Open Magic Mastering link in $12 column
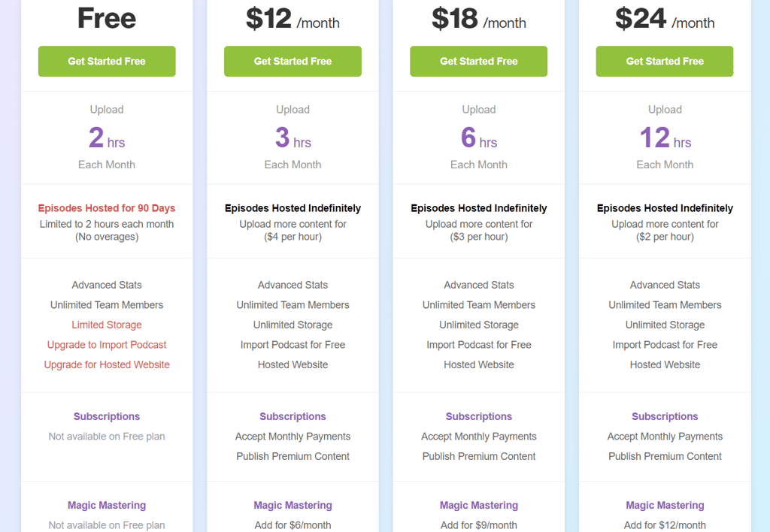The height and width of the screenshot is (532, 770). [x=293, y=506]
